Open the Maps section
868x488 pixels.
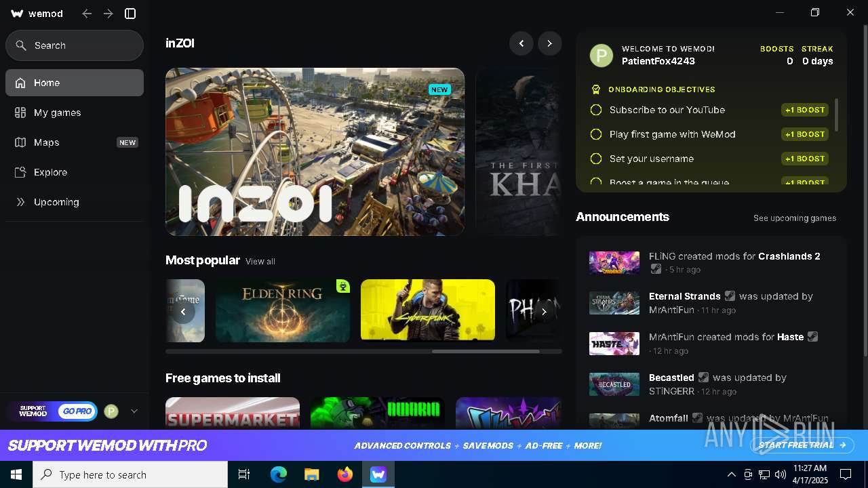[75, 142]
